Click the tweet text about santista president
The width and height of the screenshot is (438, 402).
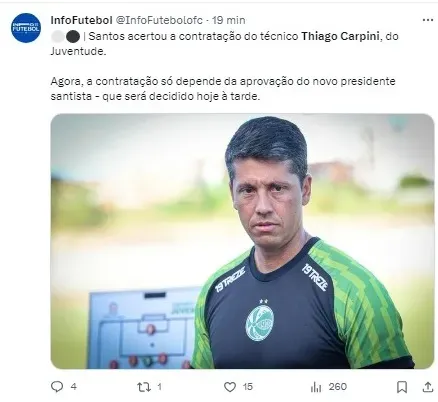coord(223,89)
